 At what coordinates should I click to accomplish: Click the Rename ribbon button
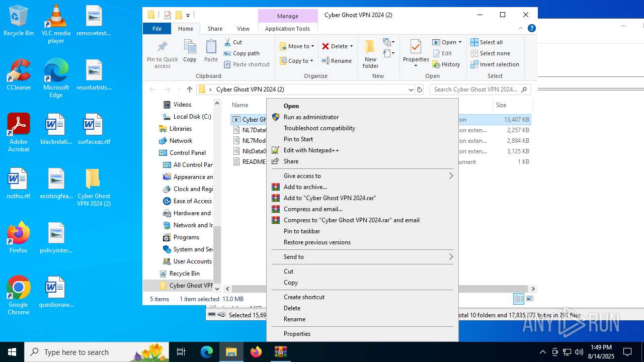coord(337,61)
